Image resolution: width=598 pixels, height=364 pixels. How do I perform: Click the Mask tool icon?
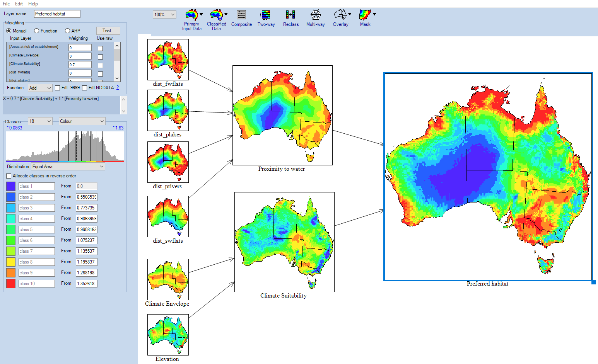365,15
